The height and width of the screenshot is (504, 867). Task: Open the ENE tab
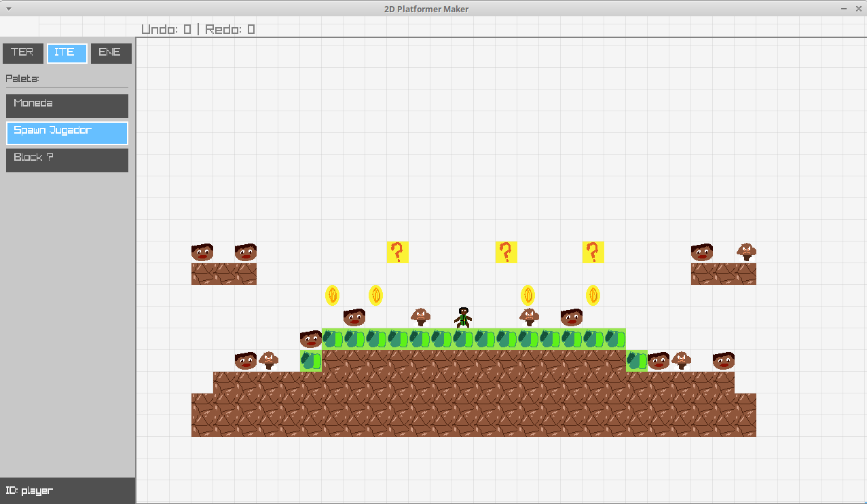click(111, 53)
